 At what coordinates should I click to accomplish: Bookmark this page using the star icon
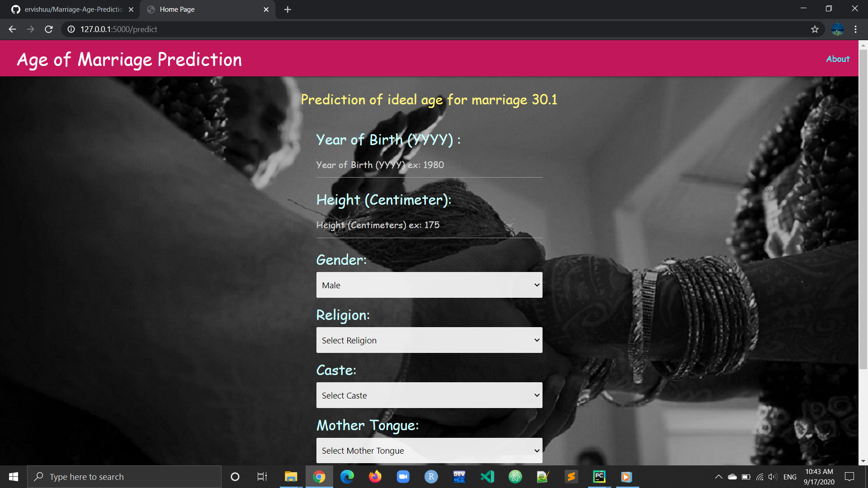tap(815, 29)
